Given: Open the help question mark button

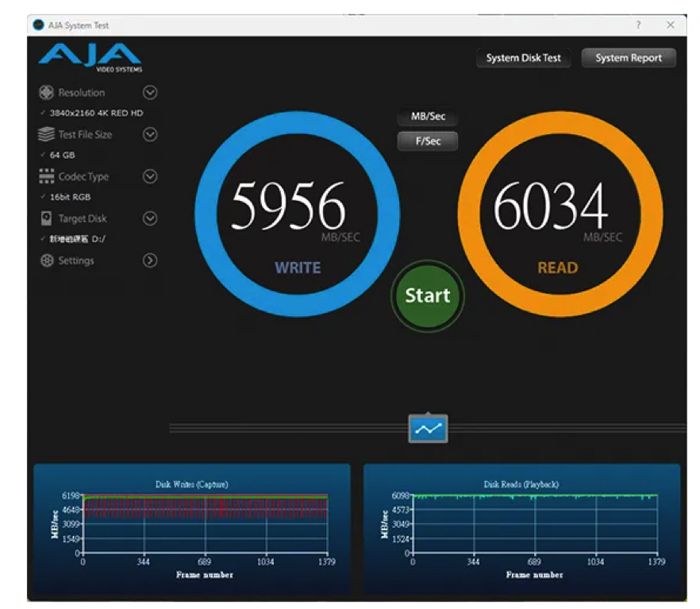Looking at the screenshot, I should click(638, 25).
